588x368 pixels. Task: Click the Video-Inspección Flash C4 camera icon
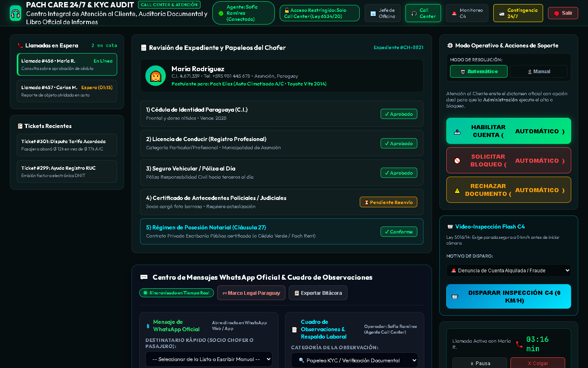(450, 227)
